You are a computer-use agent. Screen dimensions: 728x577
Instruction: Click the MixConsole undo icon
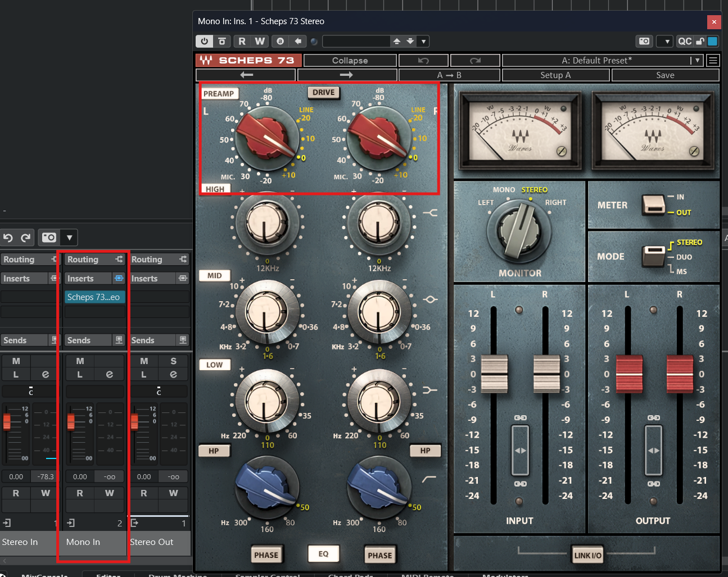8,238
